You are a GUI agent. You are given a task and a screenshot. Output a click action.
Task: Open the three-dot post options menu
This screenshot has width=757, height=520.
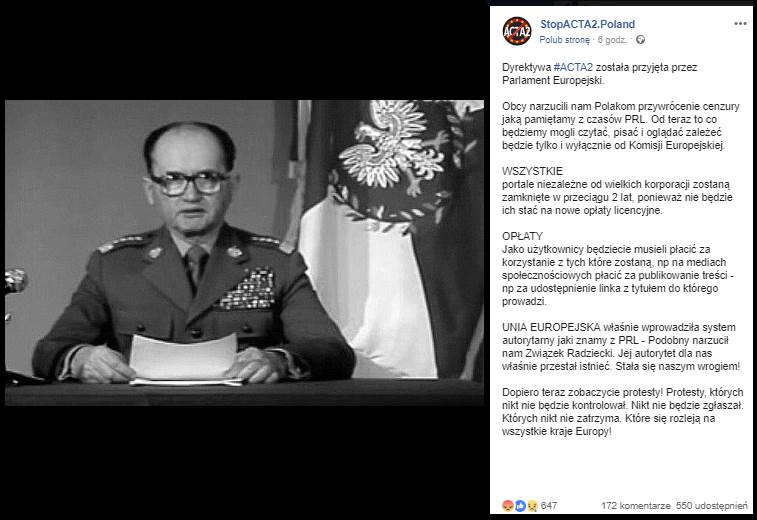point(740,24)
